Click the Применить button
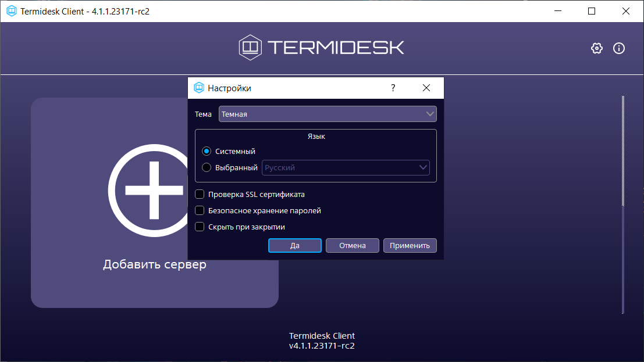644x362 pixels. [410, 246]
